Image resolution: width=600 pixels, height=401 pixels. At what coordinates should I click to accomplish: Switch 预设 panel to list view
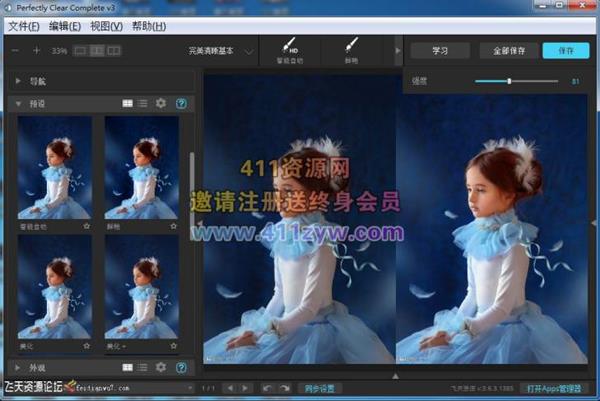click(143, 103)
